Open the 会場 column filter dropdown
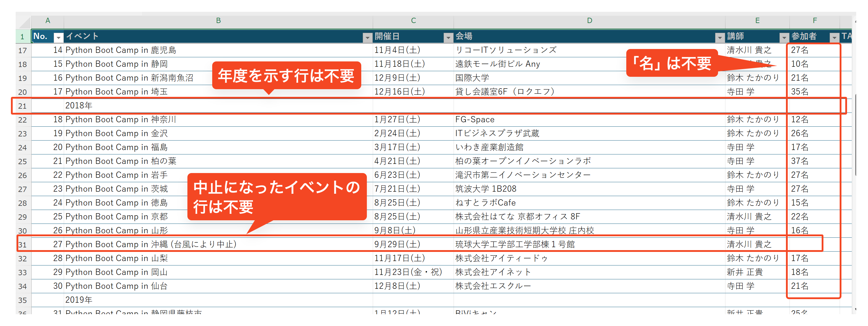The width and height of the screenshot is (868, 326). point(720,38)
